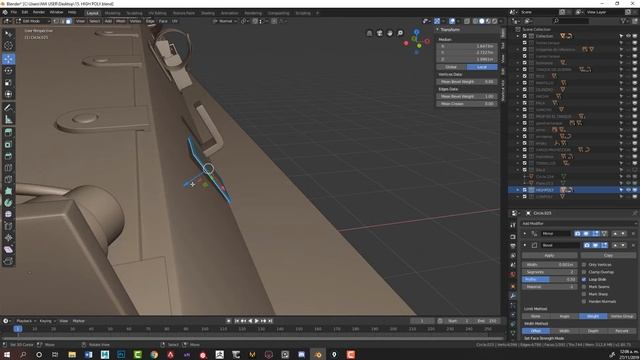This screenshot has width=640, height=360.
Task: Select the Shrink/Fatten tool
Action: click(8, 238)
